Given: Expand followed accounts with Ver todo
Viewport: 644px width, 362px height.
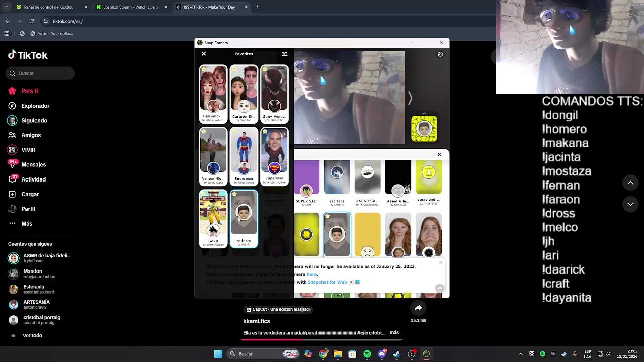Looking at the screenshot, I should [32, 335].
